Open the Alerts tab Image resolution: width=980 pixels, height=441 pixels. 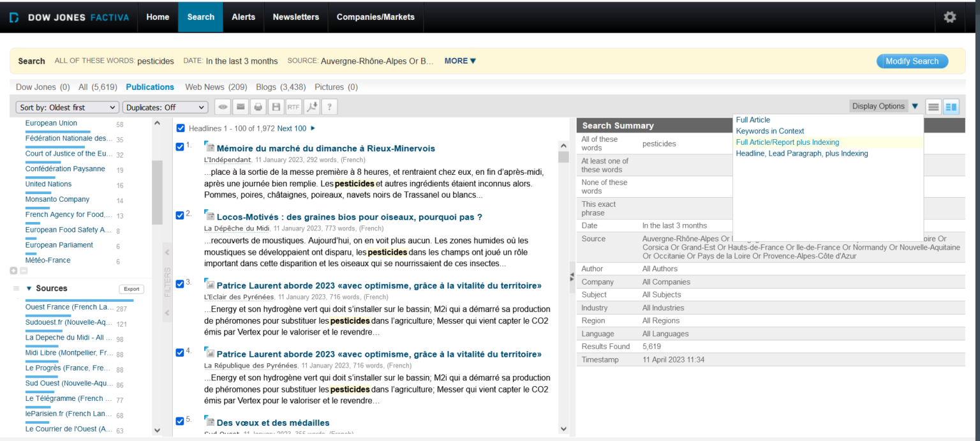coord(243,17)
